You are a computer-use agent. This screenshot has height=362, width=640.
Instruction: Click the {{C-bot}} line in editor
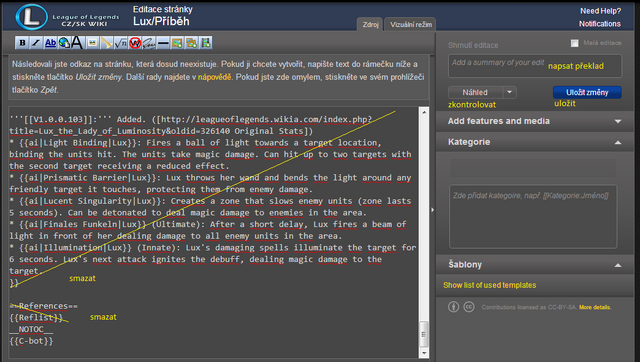[x=31, y=341]
